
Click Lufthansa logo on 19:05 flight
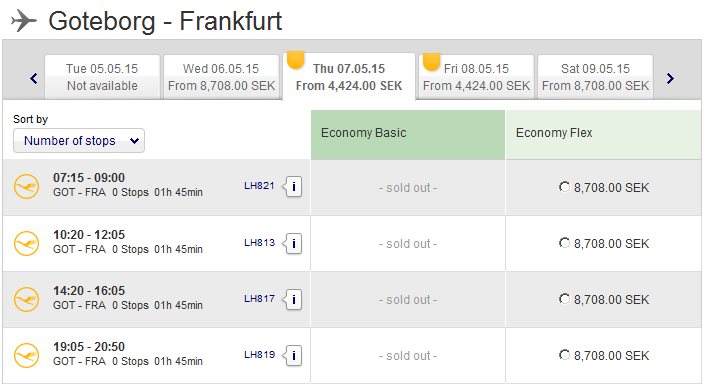(27, 355)
